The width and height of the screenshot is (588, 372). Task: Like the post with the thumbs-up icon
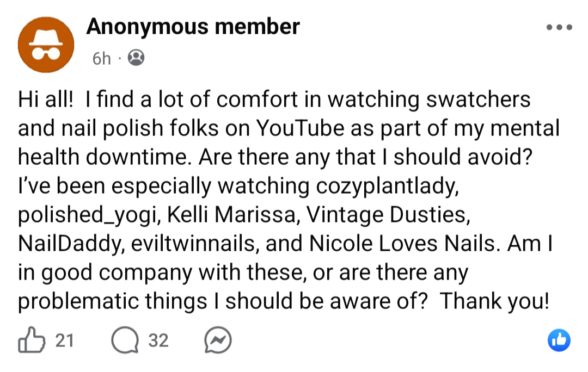(x=32, y=340)
